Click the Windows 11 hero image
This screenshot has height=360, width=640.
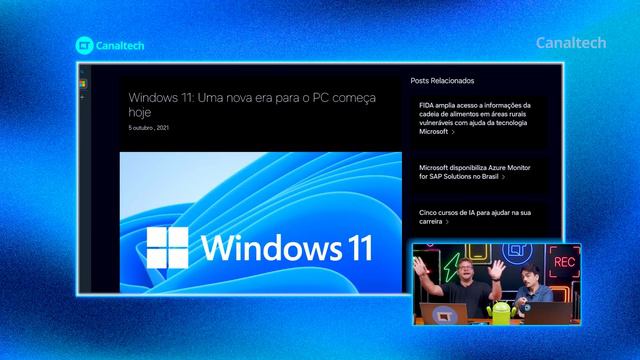261,222
